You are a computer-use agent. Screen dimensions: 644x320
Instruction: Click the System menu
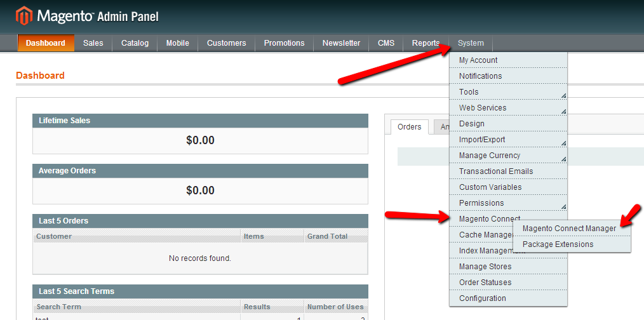tap(471, 43)
